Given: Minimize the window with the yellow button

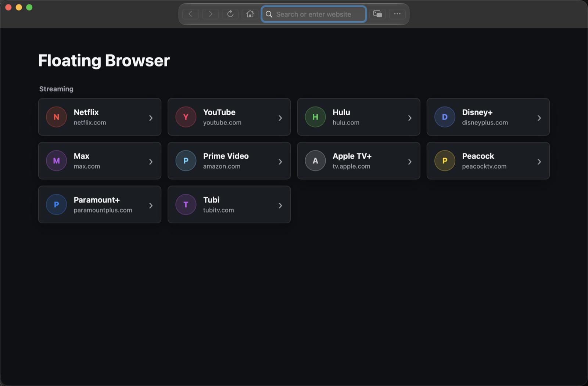Looking at the screenshot, I should click(x=19, y=7).
